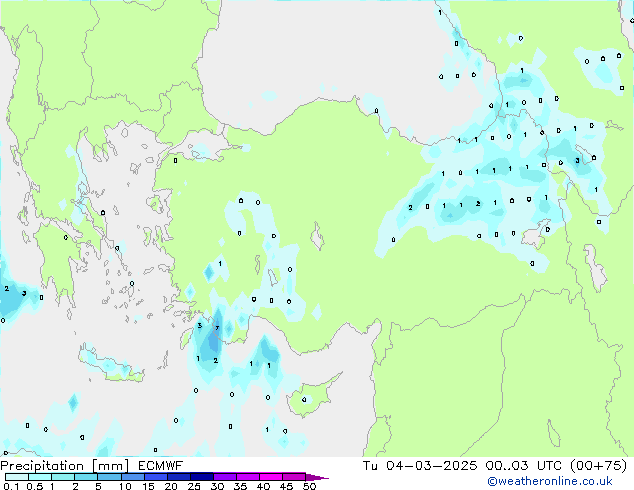Open the weatheronline.co.uk link
The image size is (634, 490).
click(x=550, y=481)
